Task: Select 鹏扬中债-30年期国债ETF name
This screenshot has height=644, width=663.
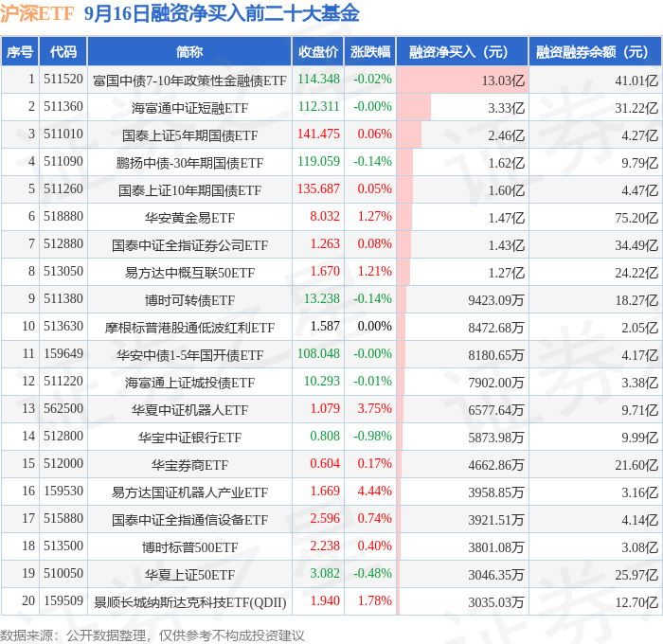Action: pyautogui.click(x=189, y=163)
